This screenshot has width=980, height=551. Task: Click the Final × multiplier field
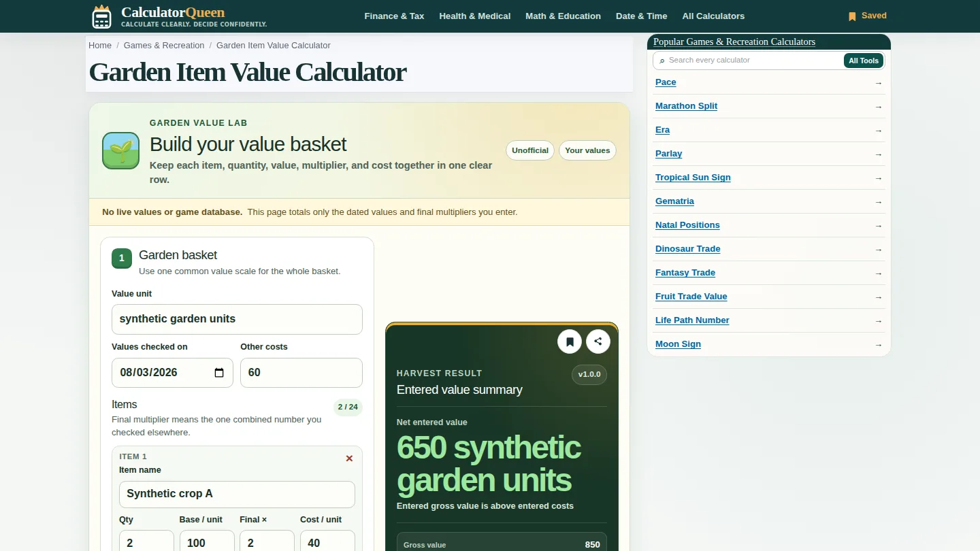[267, 542]
